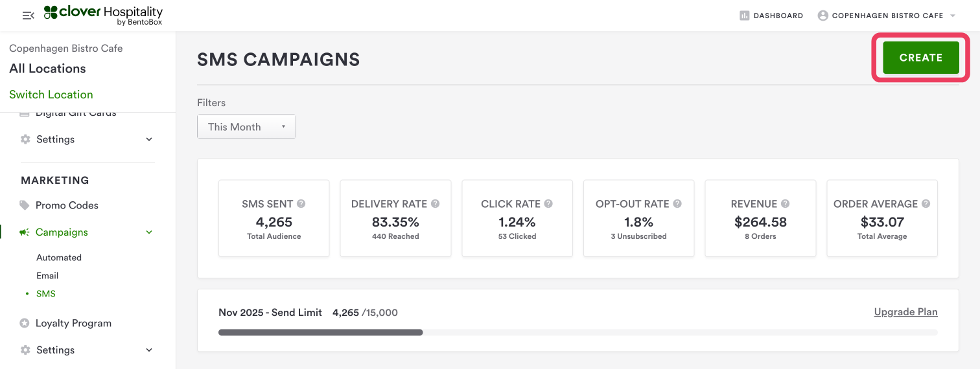Click the Campaigns megaphone icon

(25, 232)
